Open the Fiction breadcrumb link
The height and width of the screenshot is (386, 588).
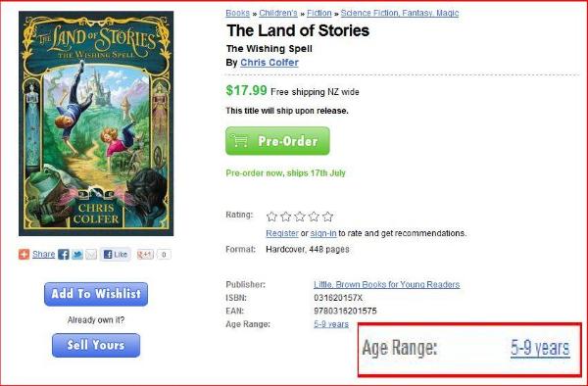click(319, 13)
